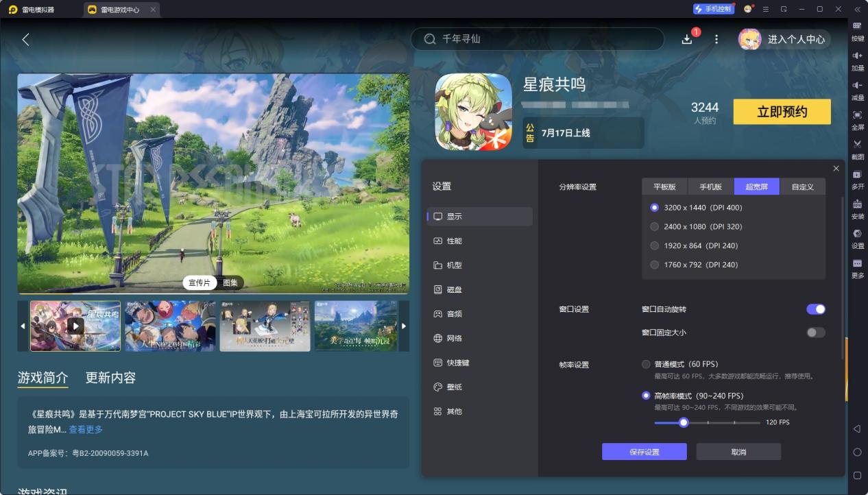Click the 千年寻仙 search field

tap(538, 39)
